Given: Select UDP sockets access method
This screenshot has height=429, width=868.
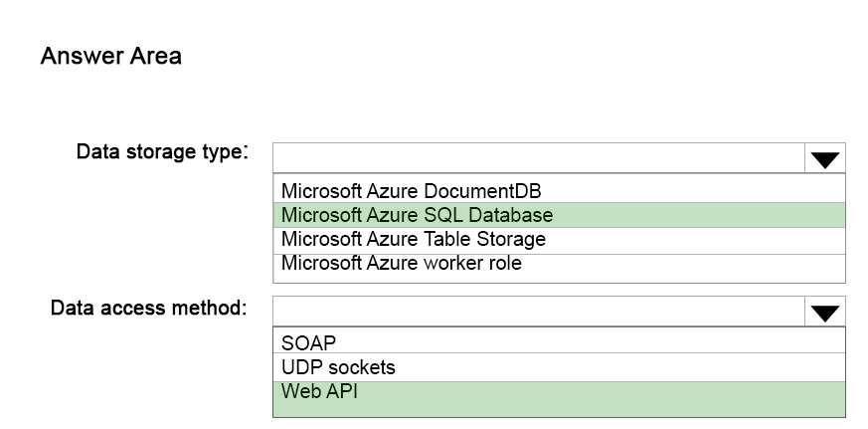Looking at the screenshot, I should (559, 367).
